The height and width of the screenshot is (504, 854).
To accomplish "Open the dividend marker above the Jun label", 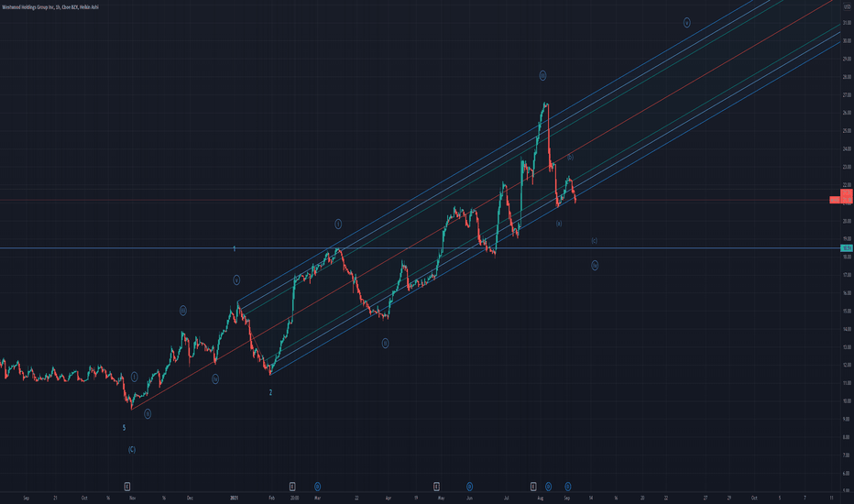I will point(469,487).
